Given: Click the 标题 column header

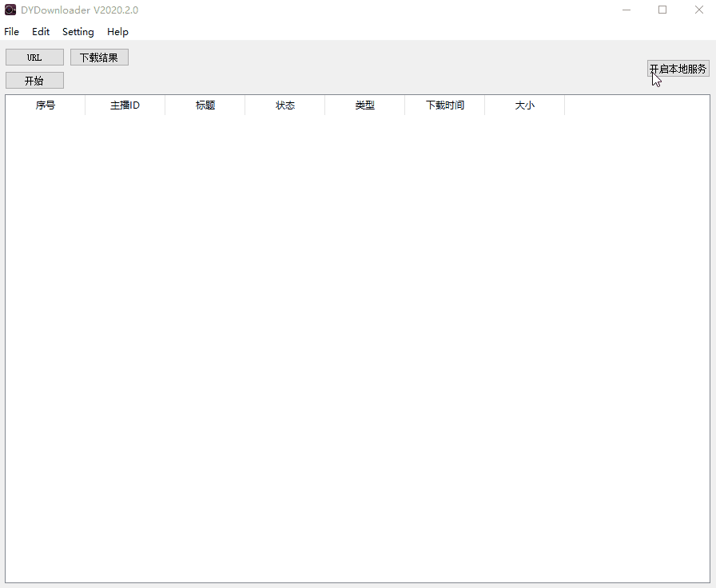Looking at the screenshot, I should coord(205,105).
